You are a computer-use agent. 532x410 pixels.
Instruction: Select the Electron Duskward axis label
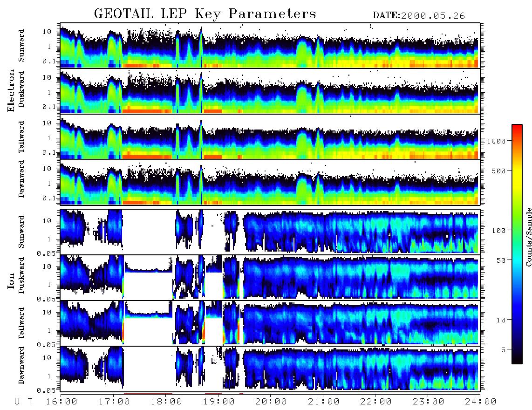coord(21,89)
